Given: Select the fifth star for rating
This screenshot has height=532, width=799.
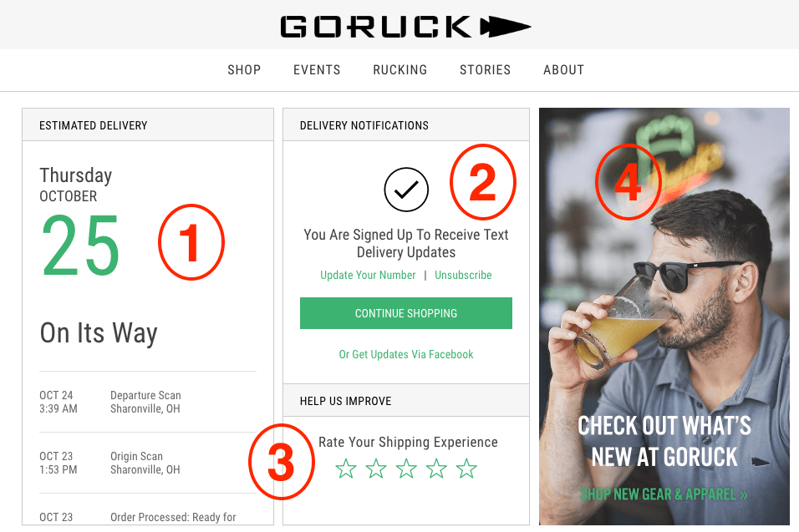Looking at the screenshot, I should point(466,469).
